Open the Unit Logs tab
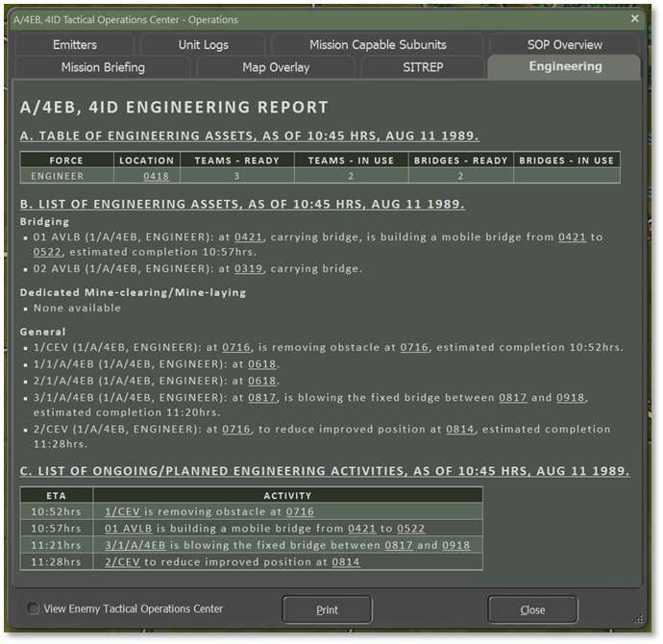663x644 pixels. [203, 44]
